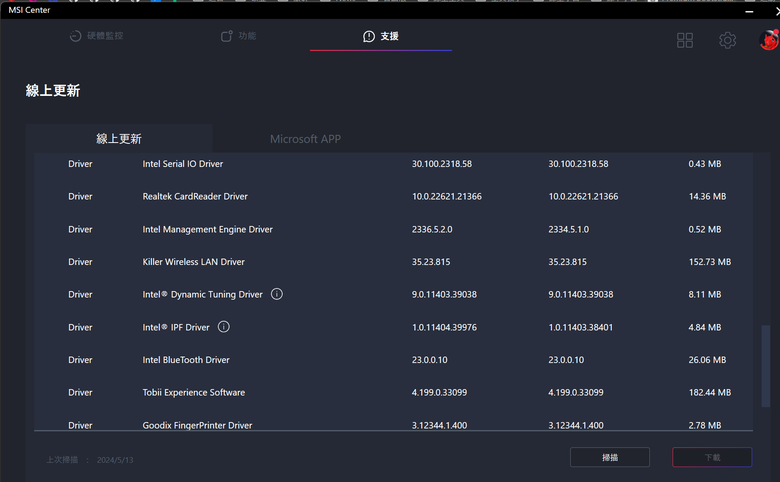
Task: Click the 182.44 MB size value
Action: 710,392
